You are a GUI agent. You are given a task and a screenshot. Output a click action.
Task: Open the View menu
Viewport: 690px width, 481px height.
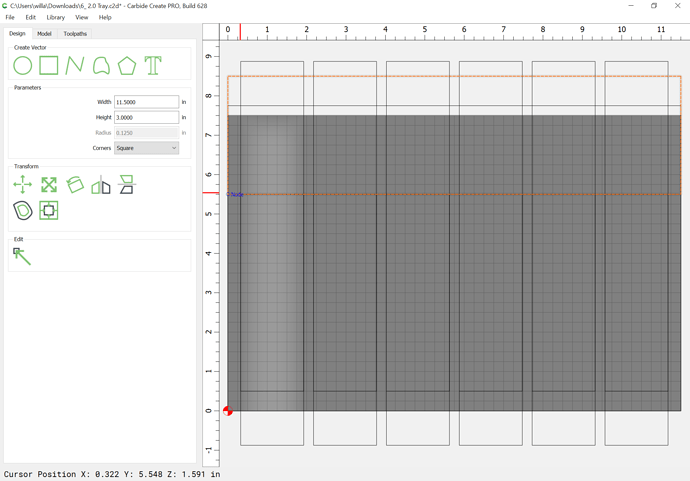click(81, 17)
